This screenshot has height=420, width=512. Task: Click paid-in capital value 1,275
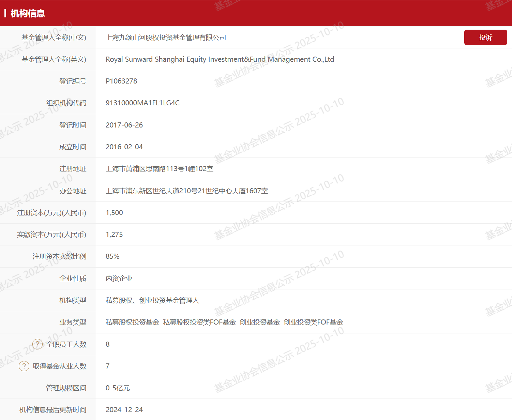click(x=114, y=235)
